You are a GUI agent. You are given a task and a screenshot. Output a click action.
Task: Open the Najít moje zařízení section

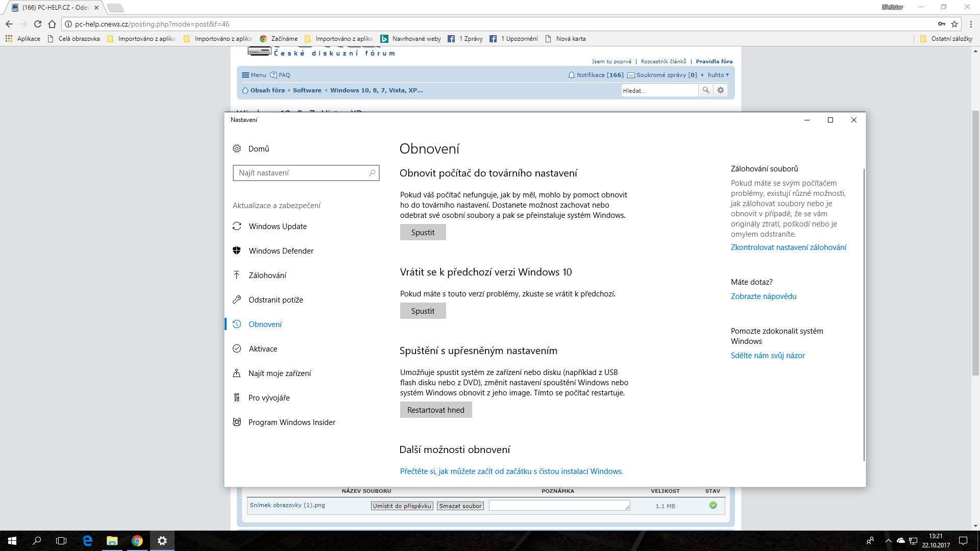click(279, 373)
